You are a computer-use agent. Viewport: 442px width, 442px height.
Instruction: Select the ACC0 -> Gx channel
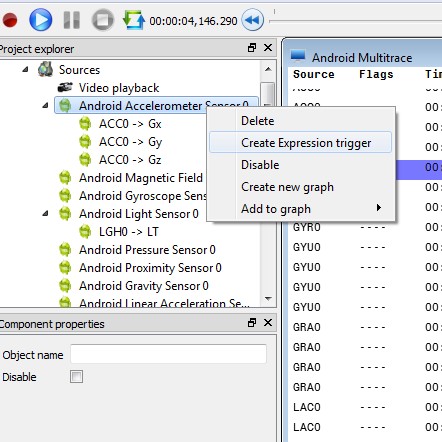click(x=130, y=124)
